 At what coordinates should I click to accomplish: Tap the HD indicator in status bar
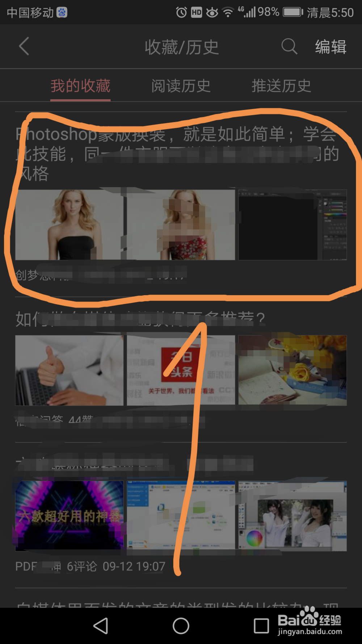point(197,13)
